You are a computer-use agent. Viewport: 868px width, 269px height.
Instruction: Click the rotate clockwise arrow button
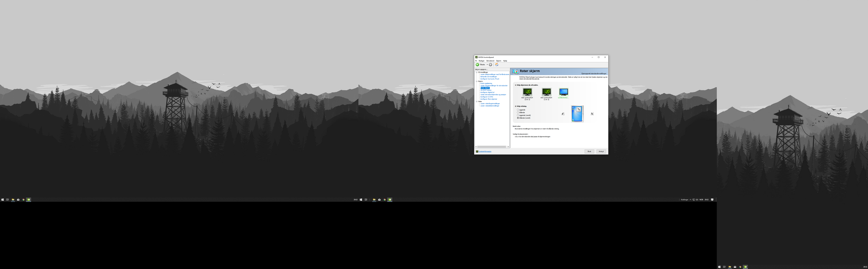point(592,114)
